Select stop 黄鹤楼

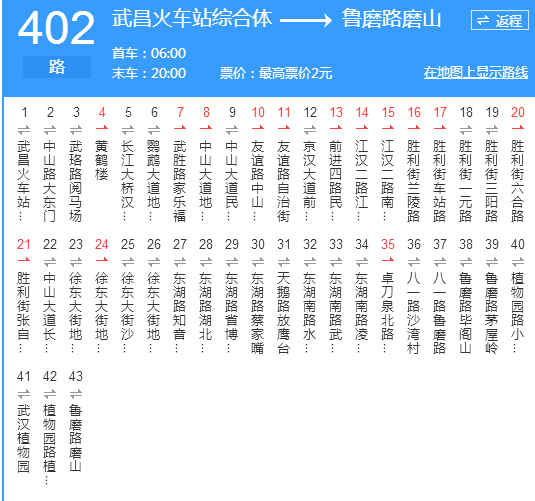pos(102,160)
